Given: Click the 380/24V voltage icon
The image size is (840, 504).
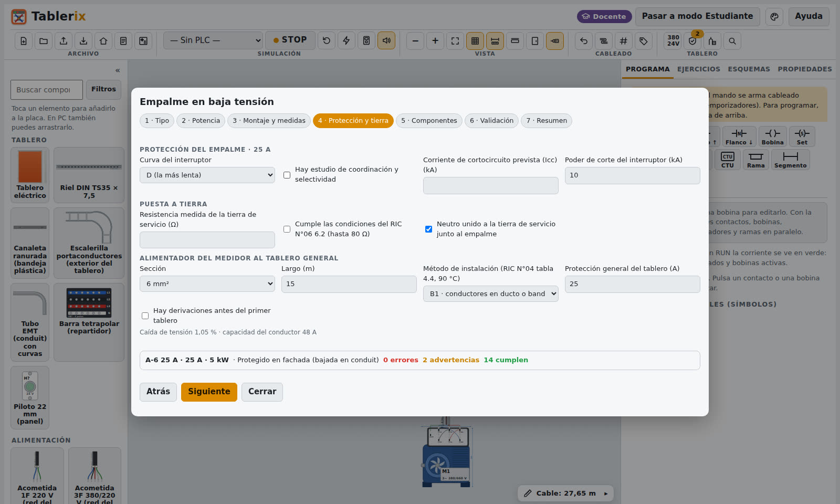Looking at the screenshot, I should (673, 41).
